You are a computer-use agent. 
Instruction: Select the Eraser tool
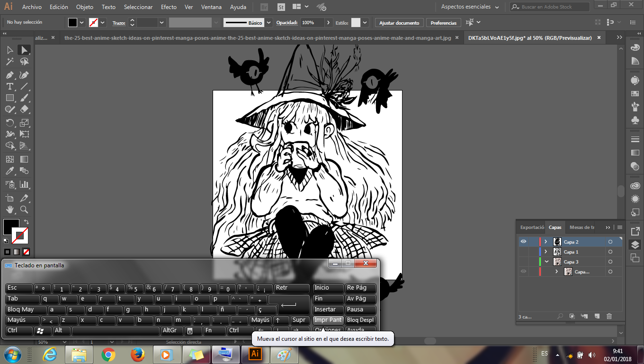click(24, 109)
